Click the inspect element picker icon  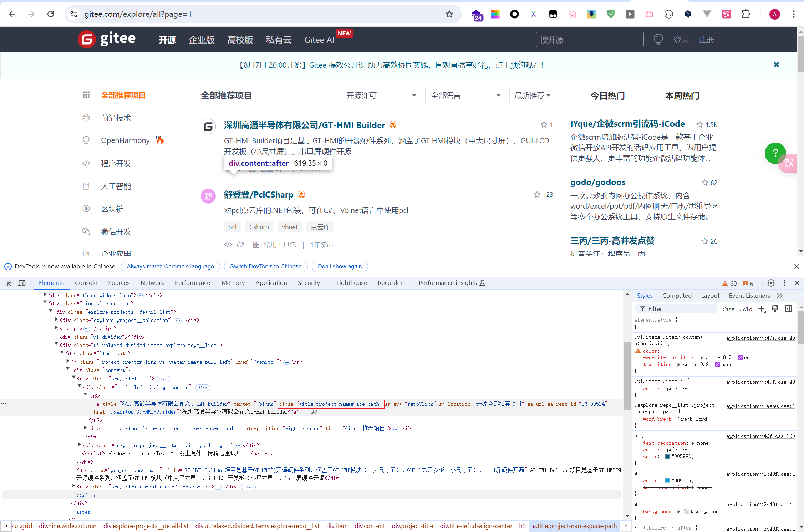(8, 283)
